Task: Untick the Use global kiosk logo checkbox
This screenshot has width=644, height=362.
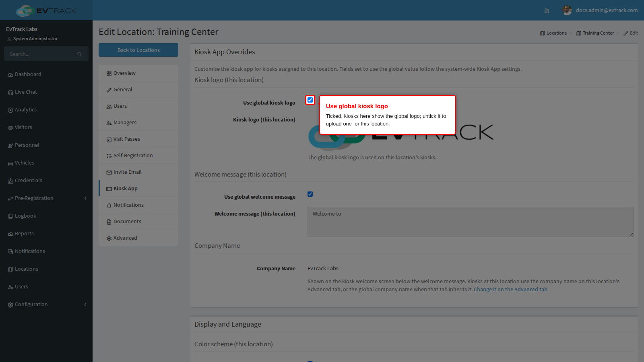Action: [310, 100]
